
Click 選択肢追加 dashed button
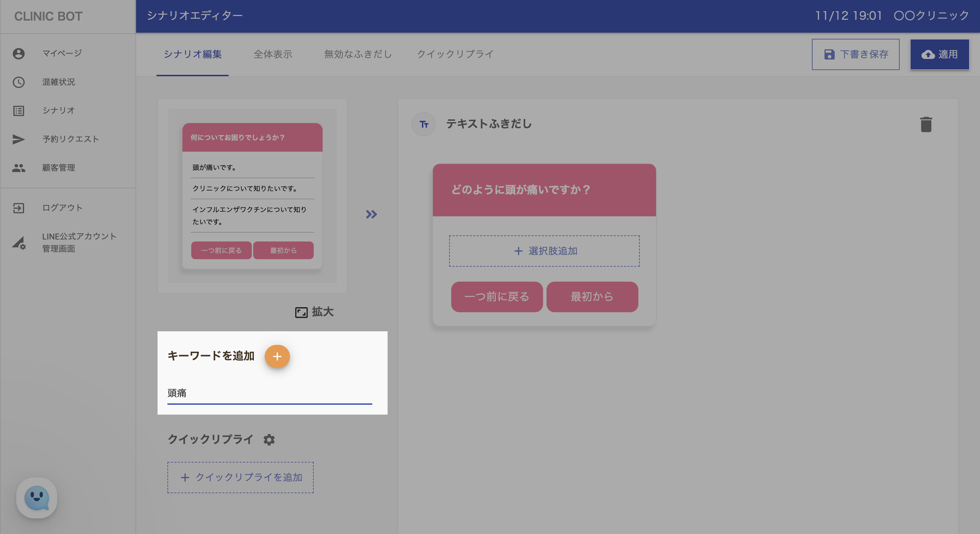click(544, 251)
